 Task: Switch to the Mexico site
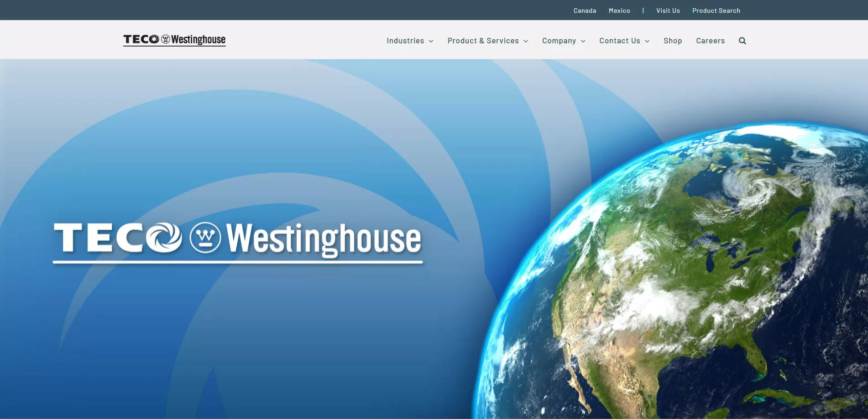pos(619,10)
